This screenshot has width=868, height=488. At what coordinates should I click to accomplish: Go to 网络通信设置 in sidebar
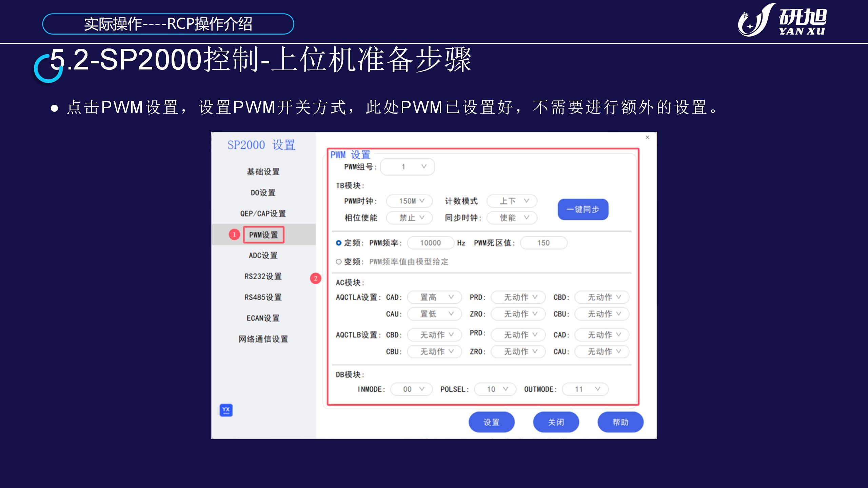[263, 339]
